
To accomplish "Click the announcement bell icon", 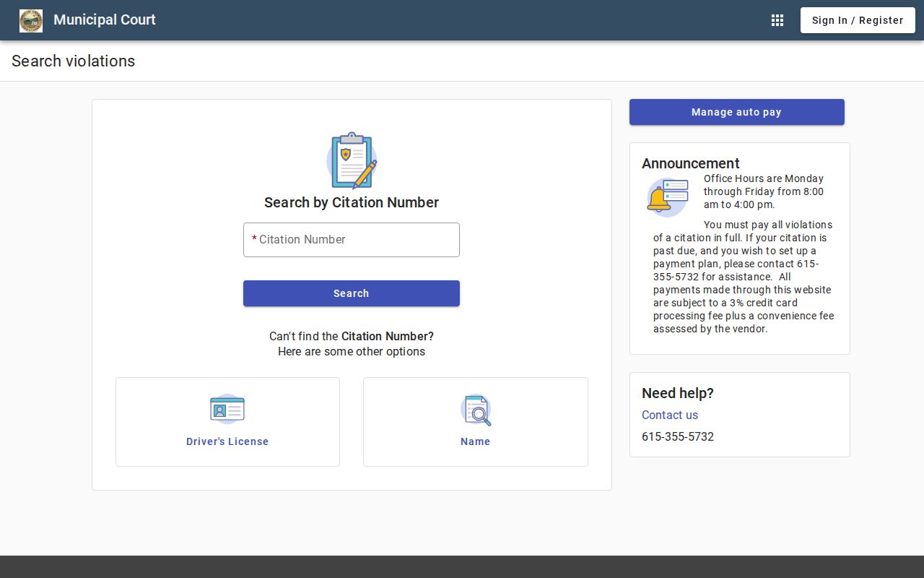I will pyautogui.click(x=668, y=197).
